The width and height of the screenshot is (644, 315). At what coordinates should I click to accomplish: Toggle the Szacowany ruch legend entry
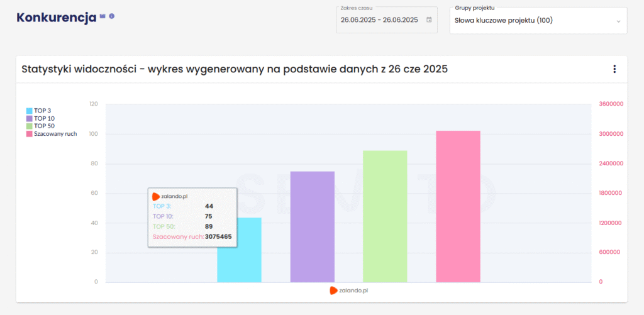click(x=52, y=134)
